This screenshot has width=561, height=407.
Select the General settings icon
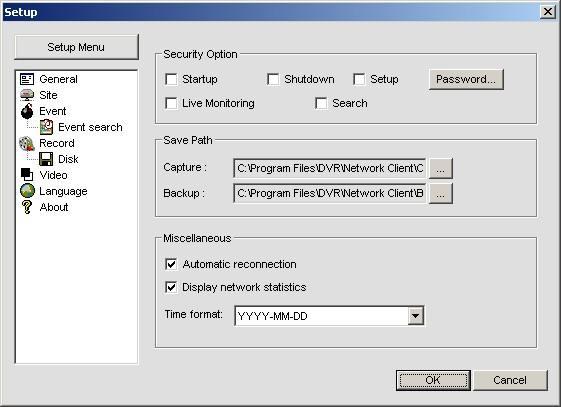(x=27, y=79)
